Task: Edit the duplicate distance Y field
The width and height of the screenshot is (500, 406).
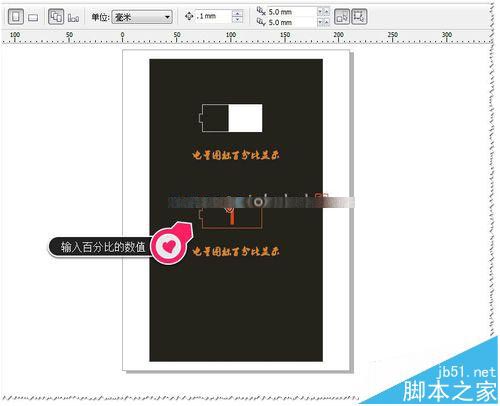Action: coord(291,22)
